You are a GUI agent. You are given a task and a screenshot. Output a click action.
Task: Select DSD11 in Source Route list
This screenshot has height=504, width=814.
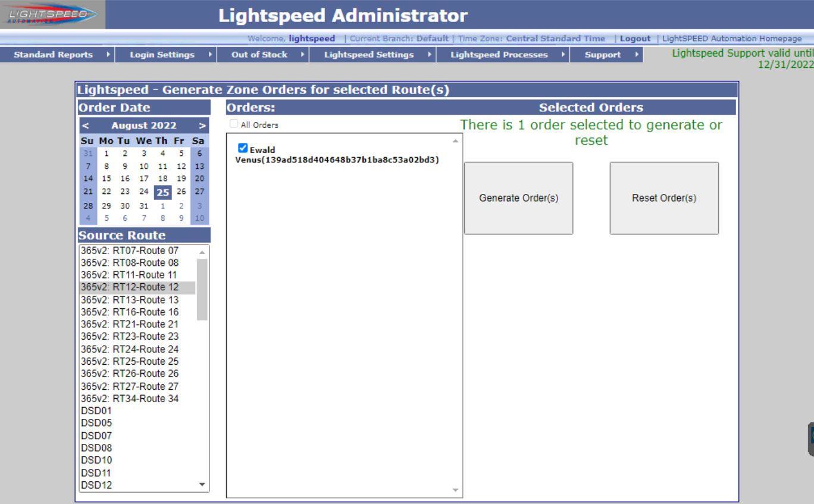point(138,472)
